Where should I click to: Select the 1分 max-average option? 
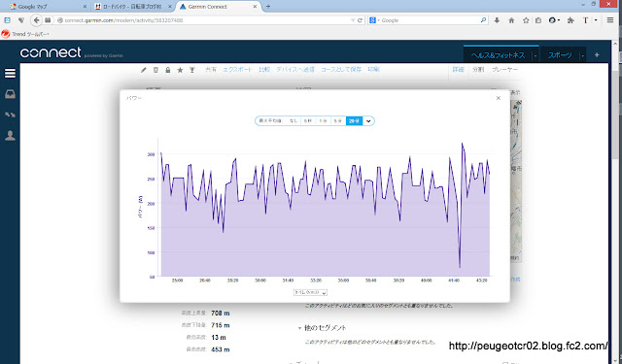(323, 120)
